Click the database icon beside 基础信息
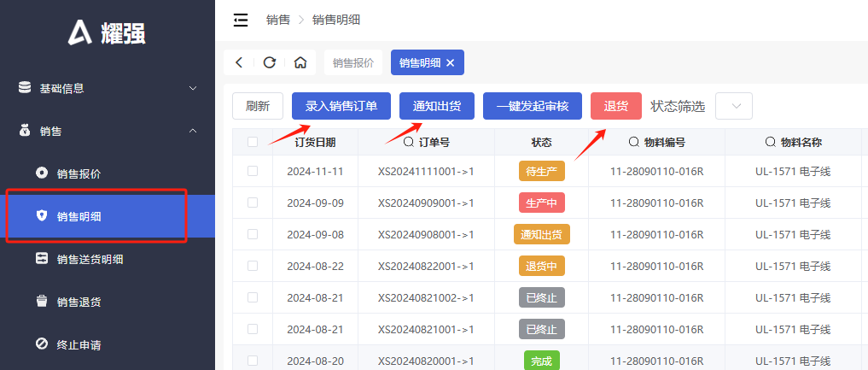This screenshot has width=868, height=370. point(25,87)
